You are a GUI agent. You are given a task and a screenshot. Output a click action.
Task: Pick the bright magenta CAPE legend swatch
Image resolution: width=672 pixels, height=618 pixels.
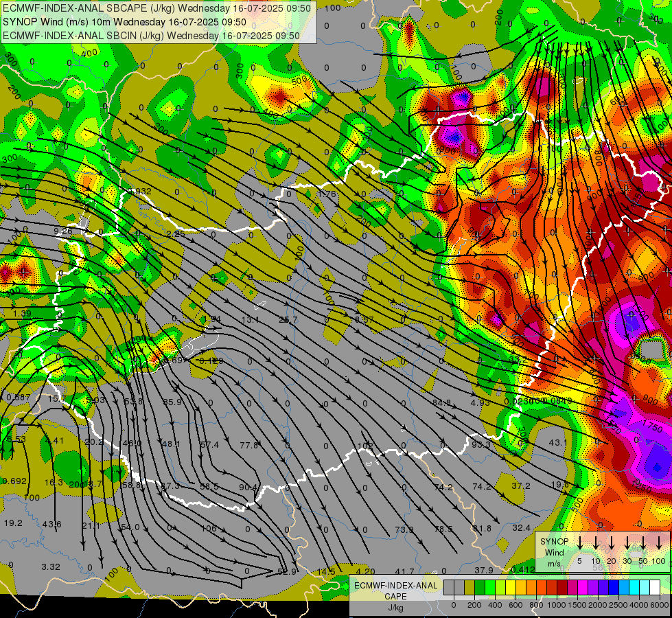583,588
